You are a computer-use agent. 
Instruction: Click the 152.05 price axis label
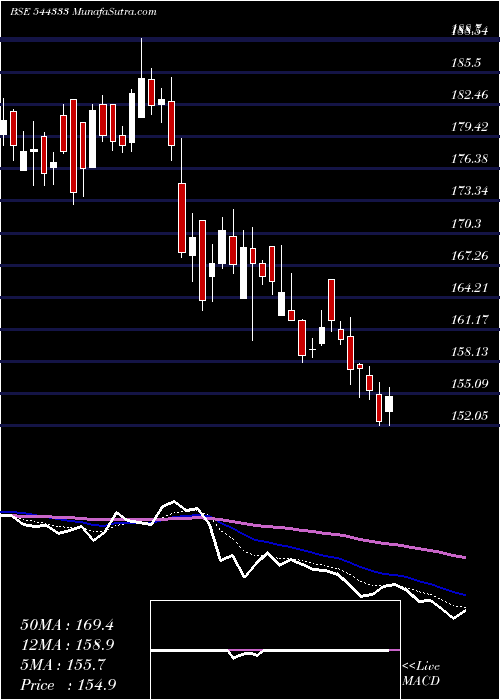pyautogui.click(x=469, y=416)
